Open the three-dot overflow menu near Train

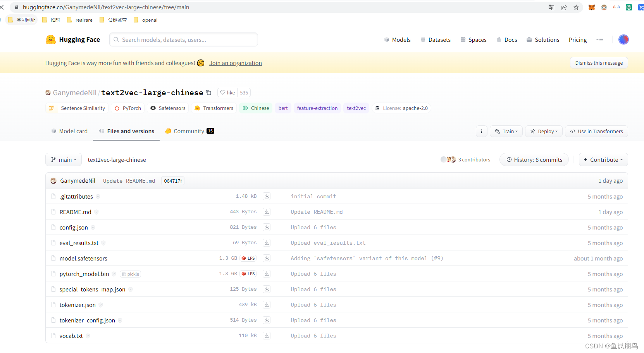pyautogui.click(x=481, y=131)
